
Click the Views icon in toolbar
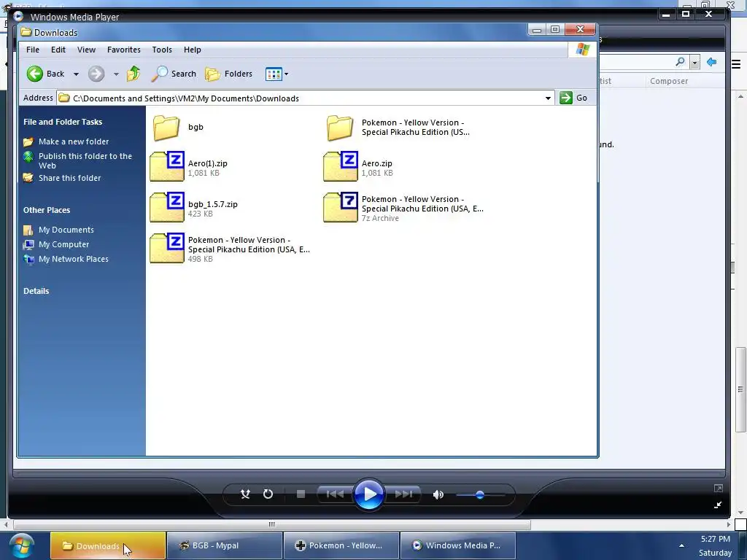tap(274, 74)
